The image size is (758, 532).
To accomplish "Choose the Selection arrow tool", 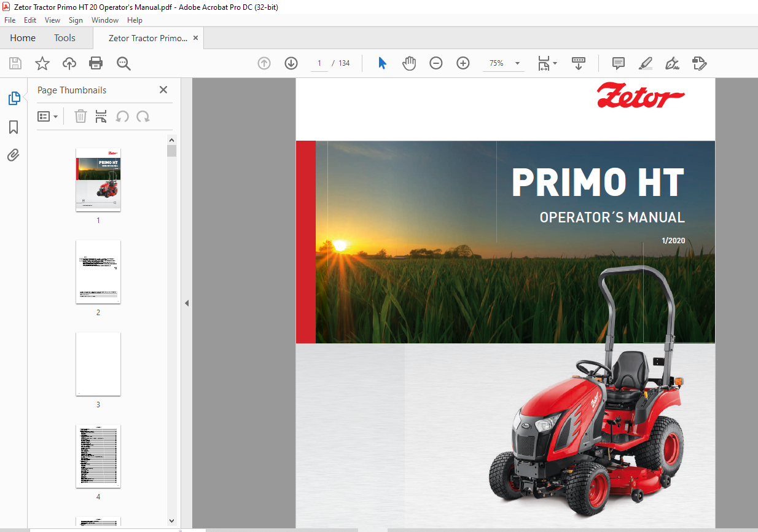I will pyautogui.click(x=382, y=63).
